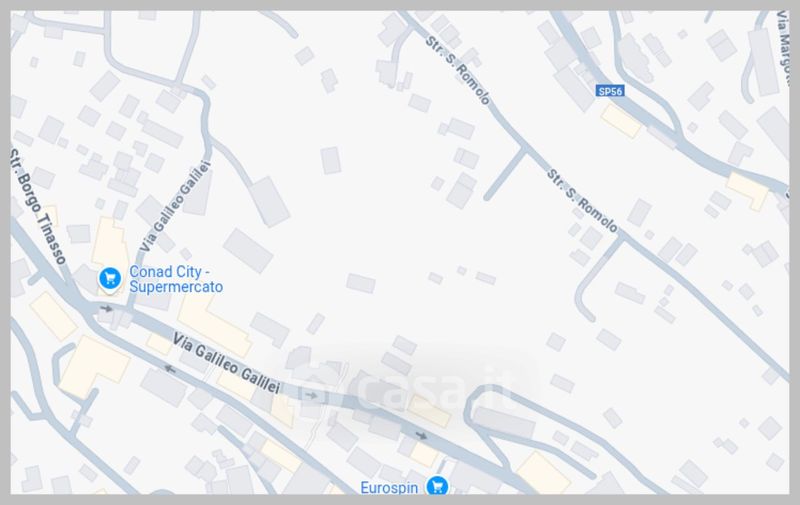The image size is (800, 505).
Task: Select the Eurospin shopping cart marker
Action: [437, 486]
